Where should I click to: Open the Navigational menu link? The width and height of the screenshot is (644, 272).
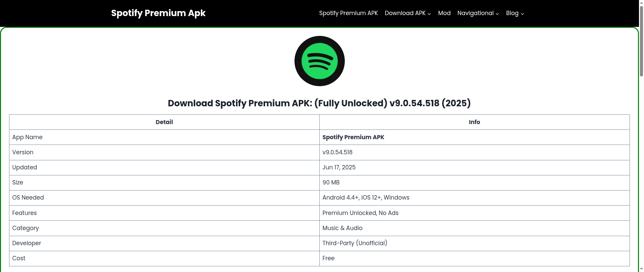[x=475, y=13]
